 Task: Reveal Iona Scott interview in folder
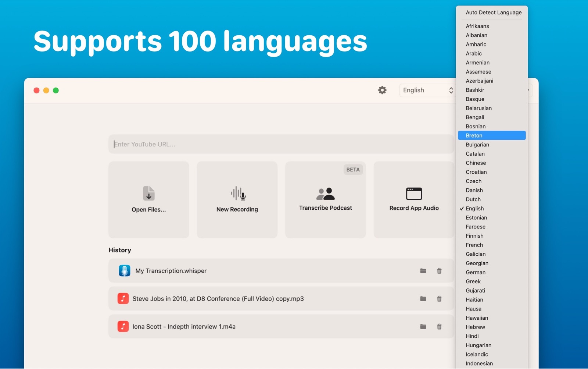point(423,327)
